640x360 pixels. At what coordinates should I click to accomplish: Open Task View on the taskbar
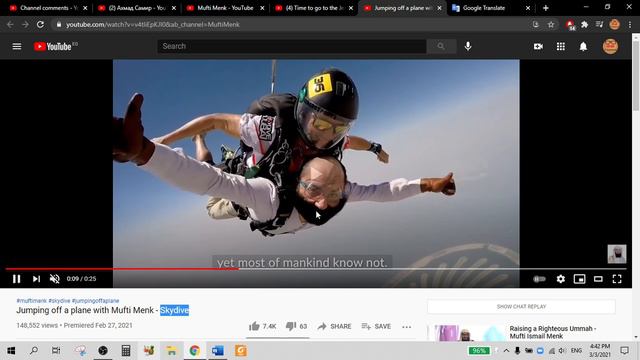click(56, 351)
